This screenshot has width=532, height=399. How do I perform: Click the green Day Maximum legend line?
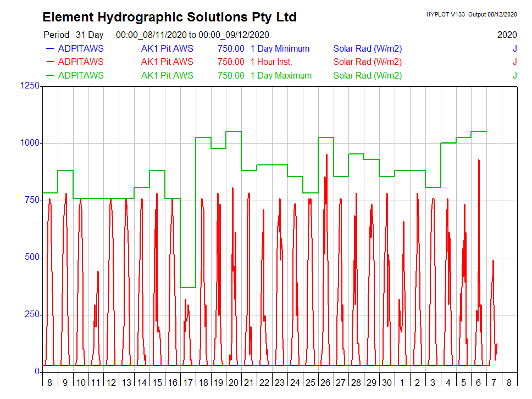tap(48, 76)
